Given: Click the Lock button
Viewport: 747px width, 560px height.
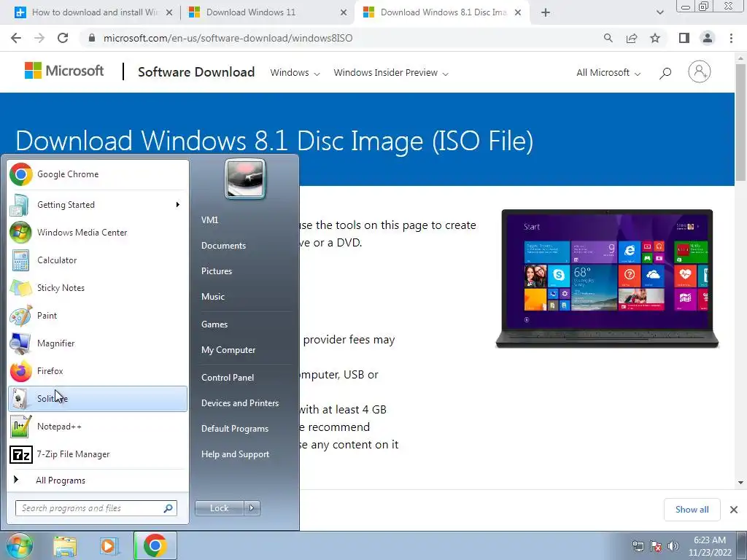Looking at the screenshot, I should click(219, 508).
